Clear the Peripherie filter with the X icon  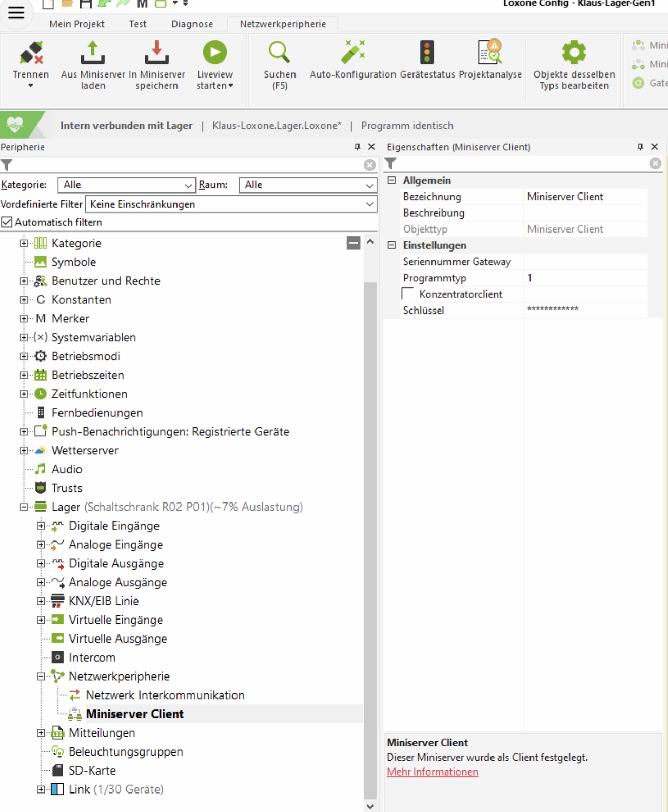369,165
